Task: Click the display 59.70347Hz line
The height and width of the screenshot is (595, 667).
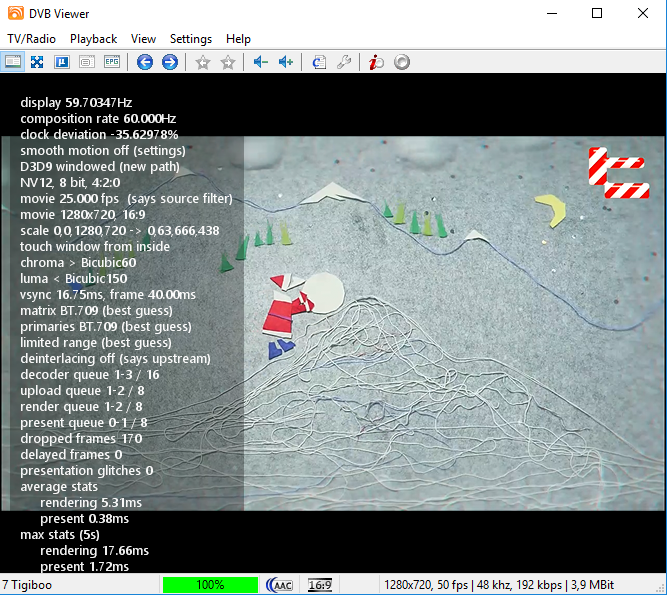Action: coord(76,102)
